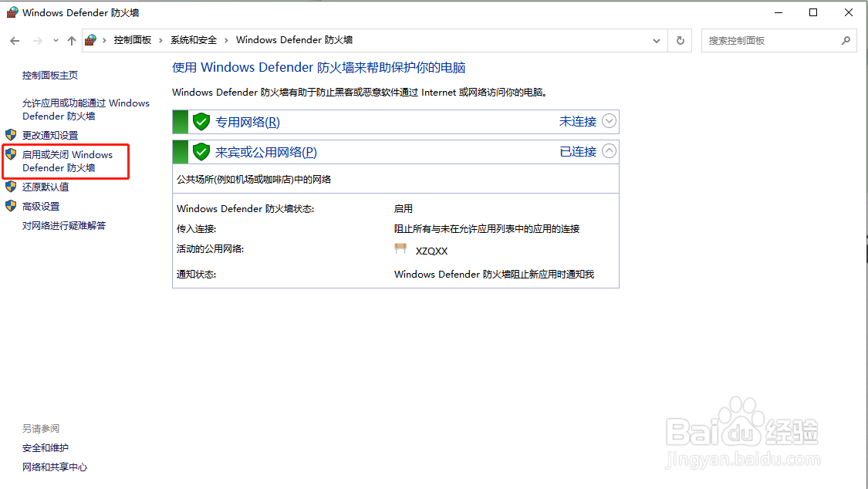Go up one level with up arrow
Screen dimensions: 868x489
click(72, 40)
